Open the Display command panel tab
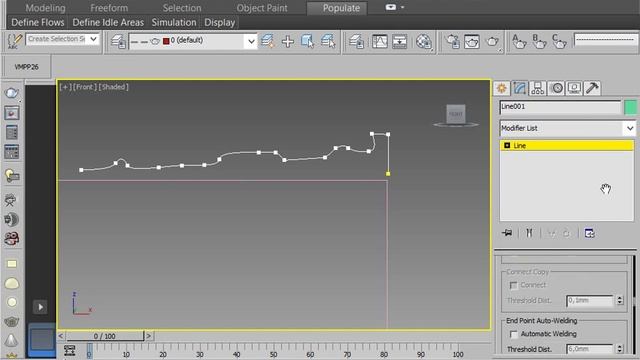Screen dimensions: 640x360 coord(574,88)
